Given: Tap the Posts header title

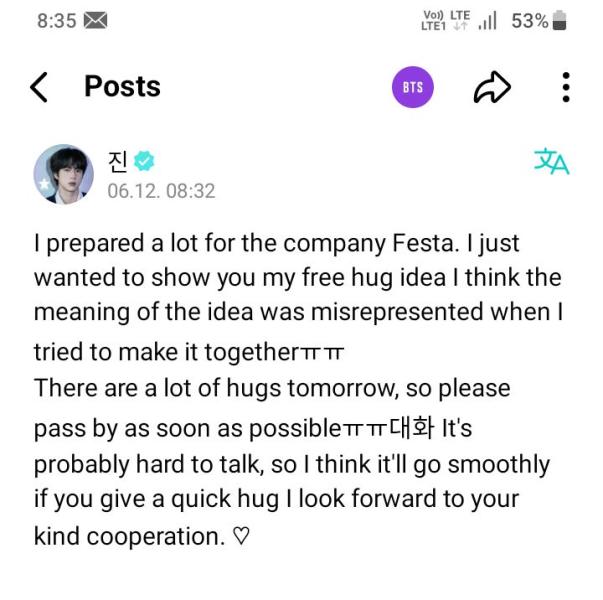Looking at the screenshot, I should coord(122,87).
